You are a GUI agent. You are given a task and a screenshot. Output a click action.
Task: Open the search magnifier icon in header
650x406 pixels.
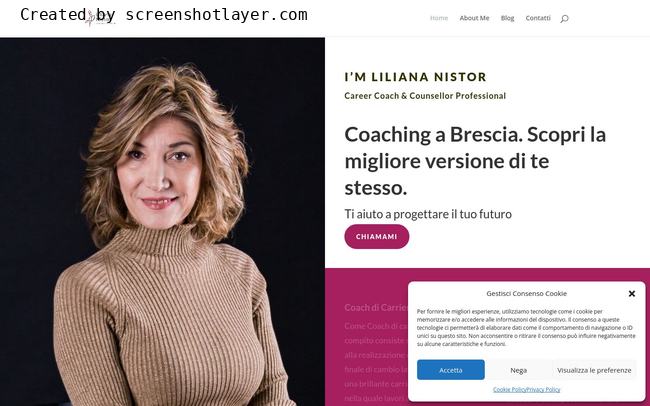click(564, 19)
